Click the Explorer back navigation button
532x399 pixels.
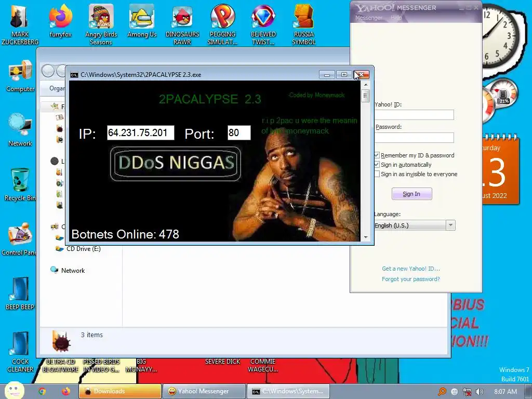click(x=48, y=71)
